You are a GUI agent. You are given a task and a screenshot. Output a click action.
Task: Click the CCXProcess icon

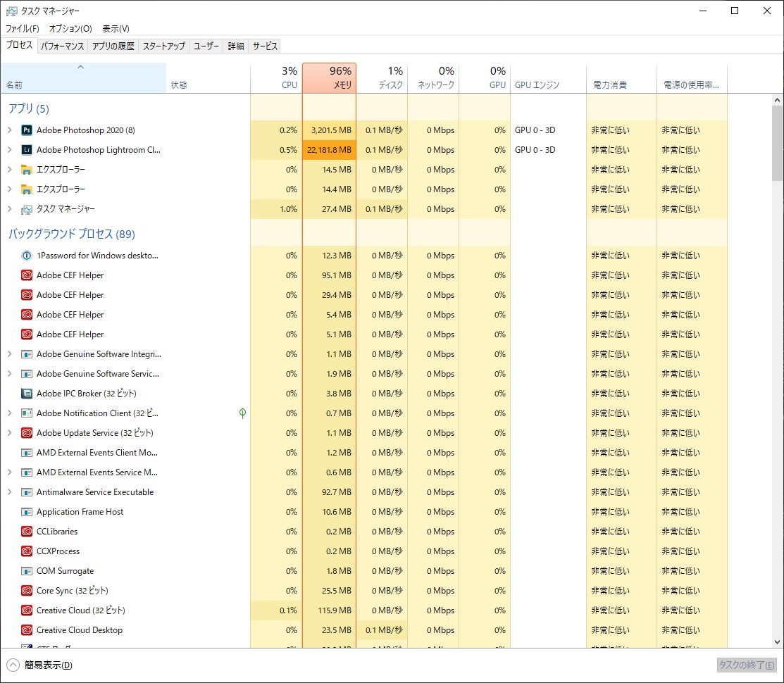[27, 551]
